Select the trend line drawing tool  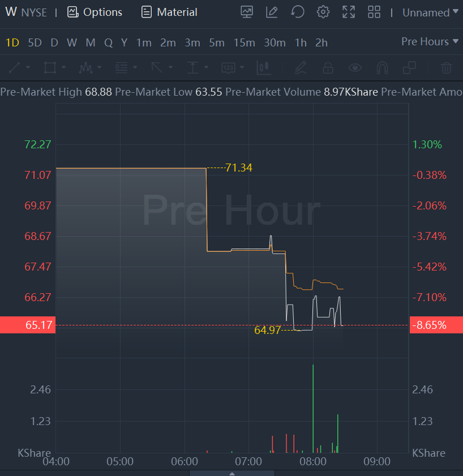click(15, 68)
